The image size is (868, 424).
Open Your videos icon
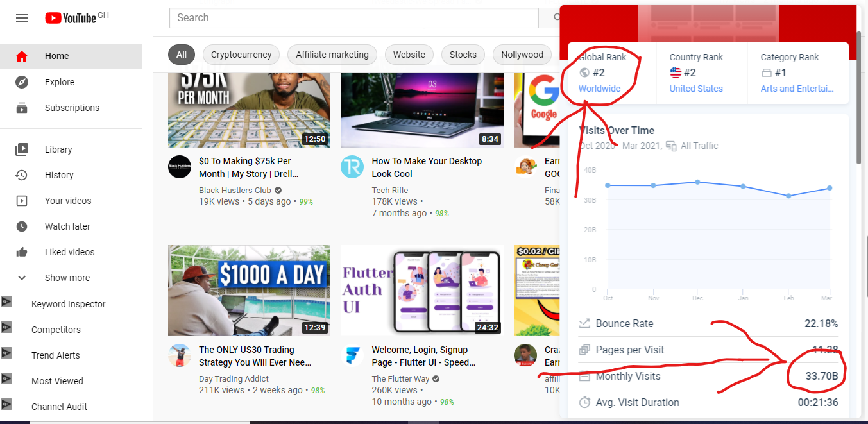coord(22,201)
